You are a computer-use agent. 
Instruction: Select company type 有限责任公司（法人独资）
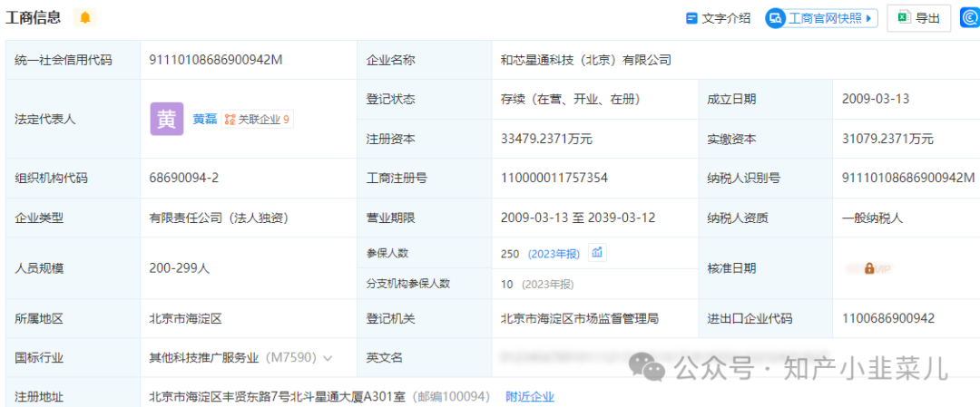click(218, 218)
